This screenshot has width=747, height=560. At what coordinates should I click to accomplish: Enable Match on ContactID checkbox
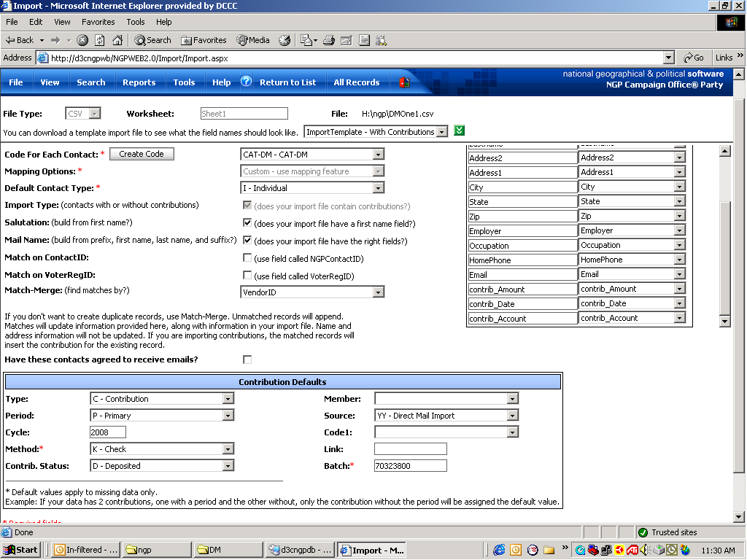pos(247,257)
